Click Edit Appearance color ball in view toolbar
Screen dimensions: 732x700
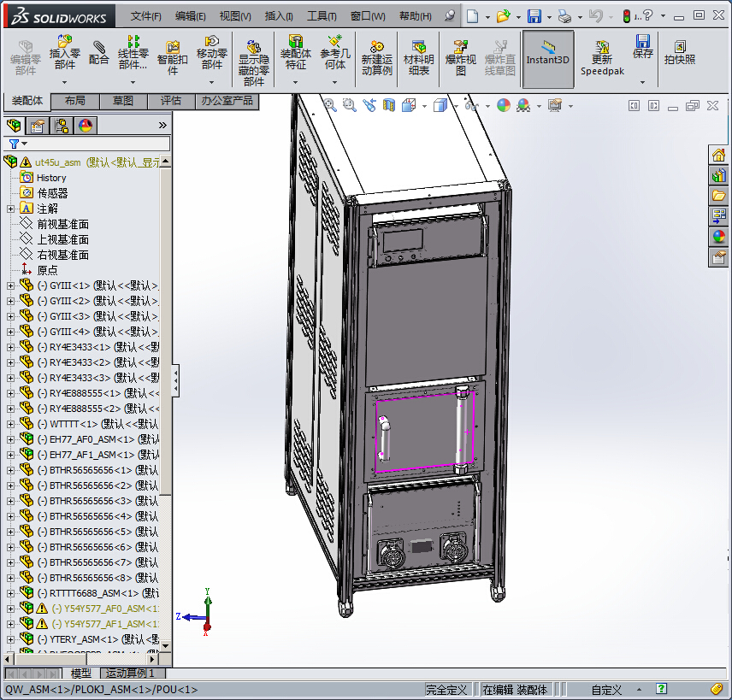[503, 105]
